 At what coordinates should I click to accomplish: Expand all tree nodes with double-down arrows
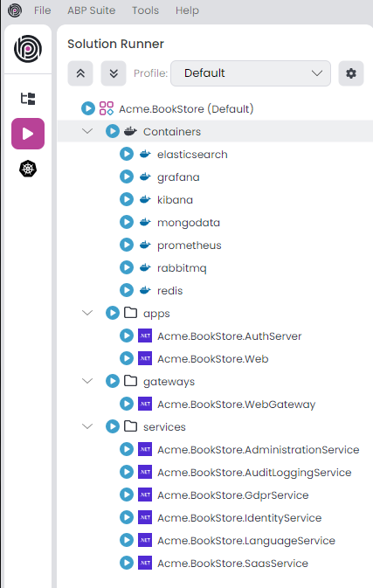coord(114,73)
